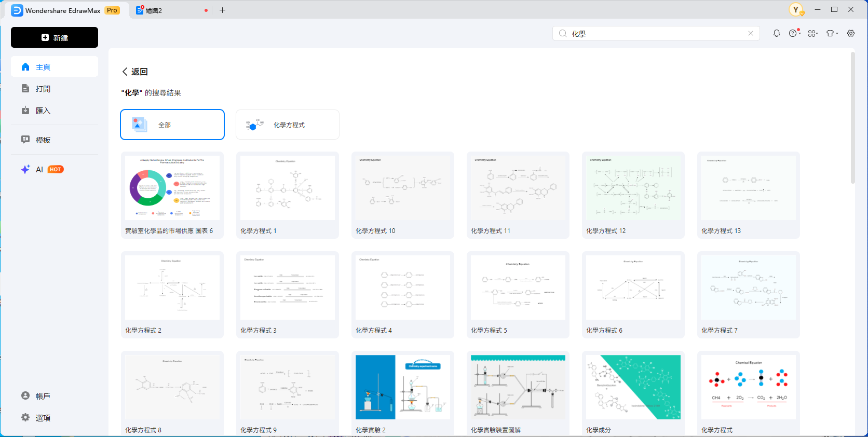Open 選項 options gear

[25, 418]
